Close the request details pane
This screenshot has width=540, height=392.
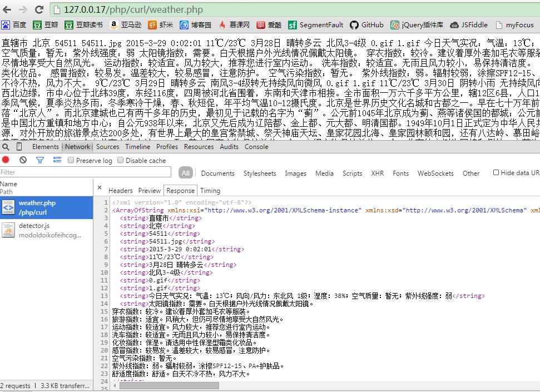tap(100, 188)
